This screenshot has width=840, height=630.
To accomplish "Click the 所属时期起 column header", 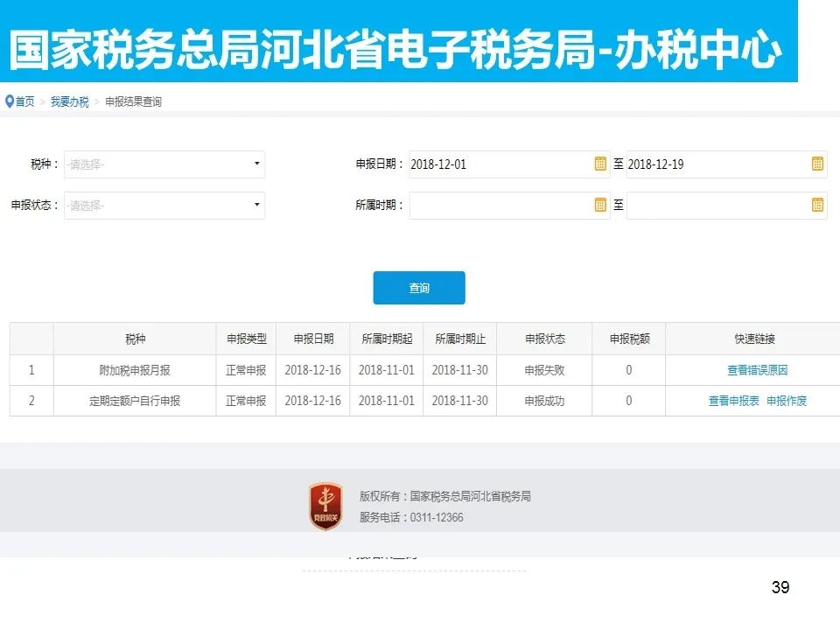I will point(387,339).
